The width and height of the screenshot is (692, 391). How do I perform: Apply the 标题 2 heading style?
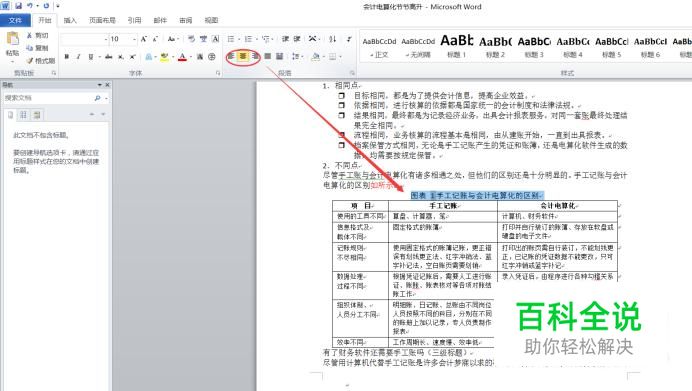click(x=495, y=47)
